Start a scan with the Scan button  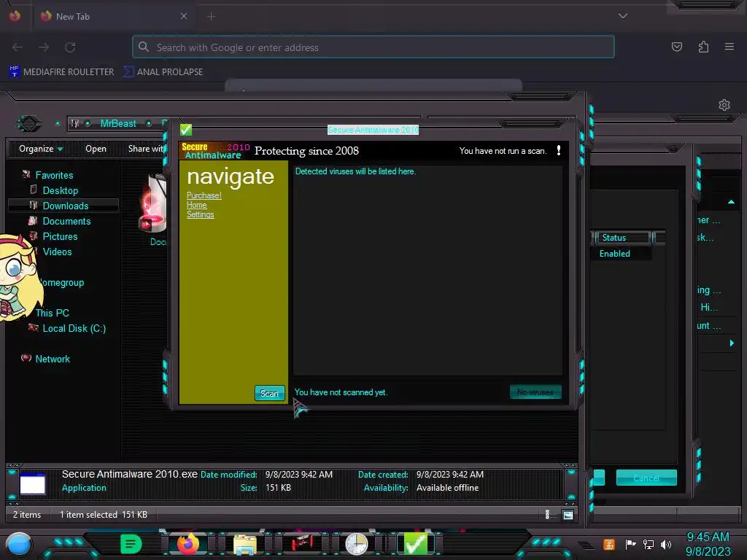pyautogui.click(x=270, y=393)
